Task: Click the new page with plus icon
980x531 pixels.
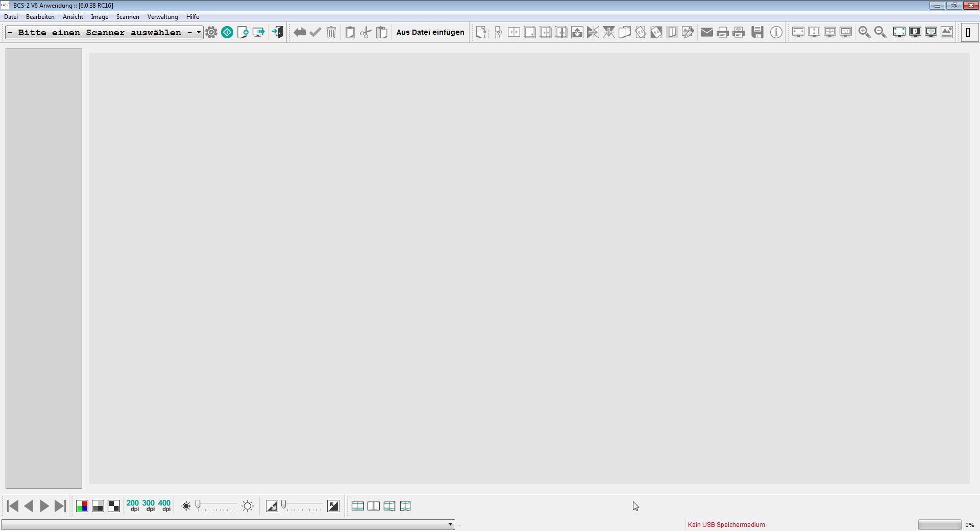Action: (x=243, y=32)
